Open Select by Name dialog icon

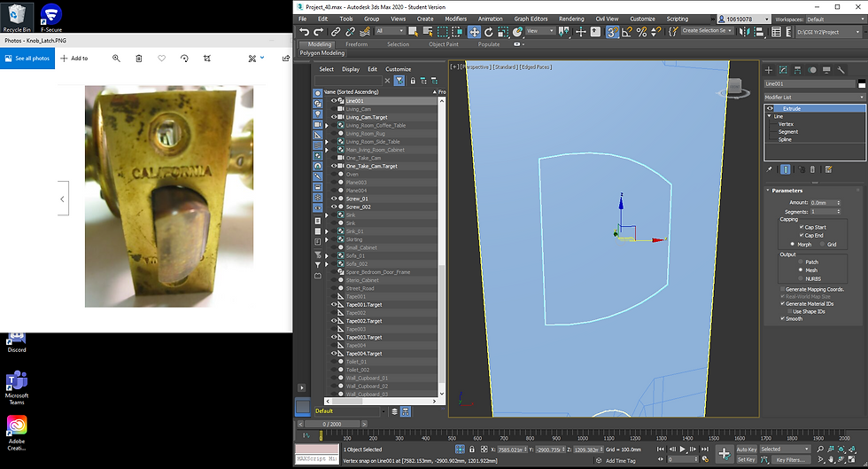click(427, 32)
